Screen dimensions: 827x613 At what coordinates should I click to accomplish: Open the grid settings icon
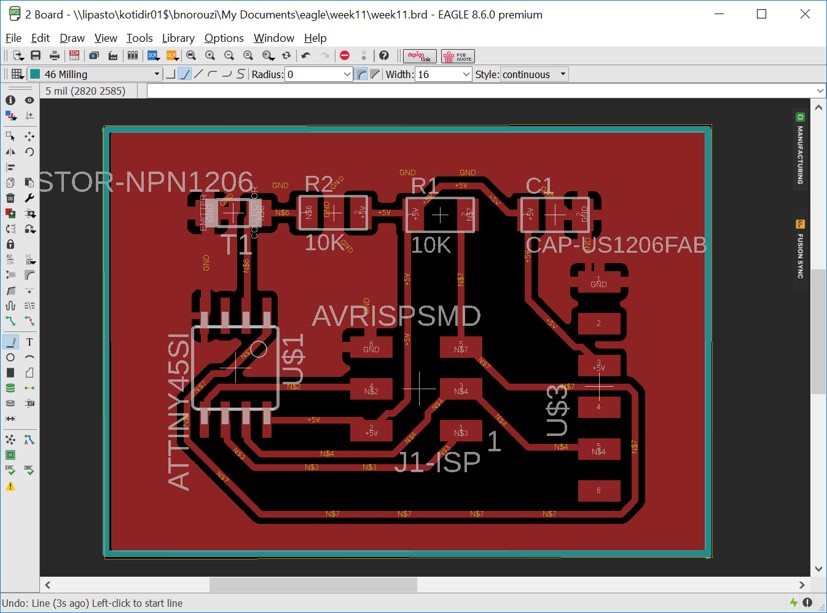[17, 74]
